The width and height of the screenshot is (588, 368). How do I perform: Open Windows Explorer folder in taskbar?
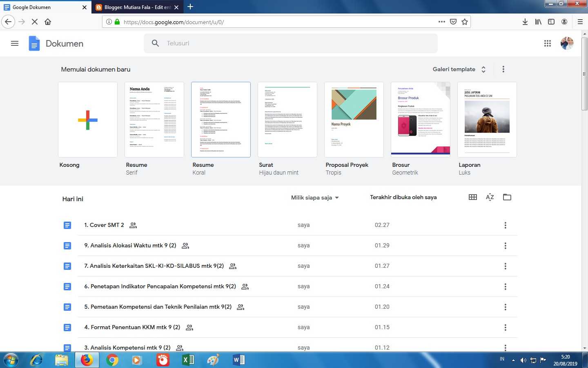pyautogui.click(x=62, y=360)
